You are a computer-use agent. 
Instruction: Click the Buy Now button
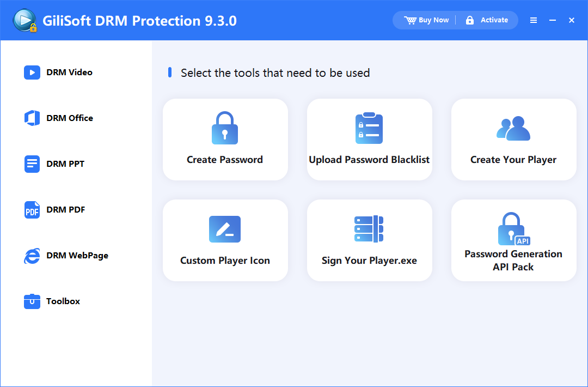(426, 20)
